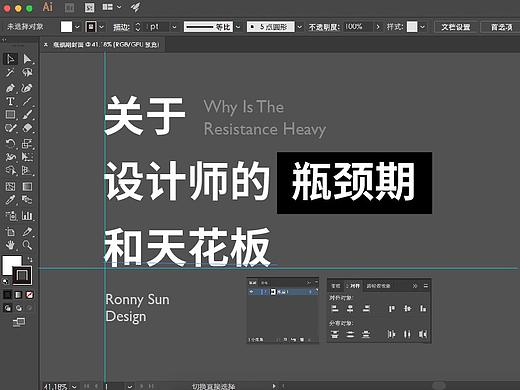Click the rocket GPU performance icon
This screenshot has width=520, height=390.
pyautogui.click(x=135, y=7)
